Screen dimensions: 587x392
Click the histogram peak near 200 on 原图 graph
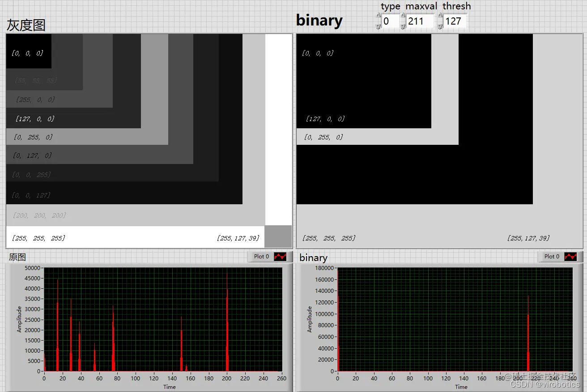point(227,322)
